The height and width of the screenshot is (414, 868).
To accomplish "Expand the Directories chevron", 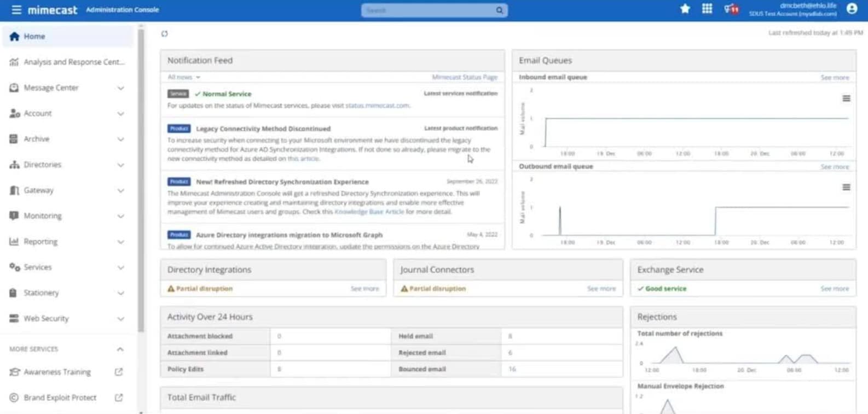I will pyautogui.click(x=120, y=165).
